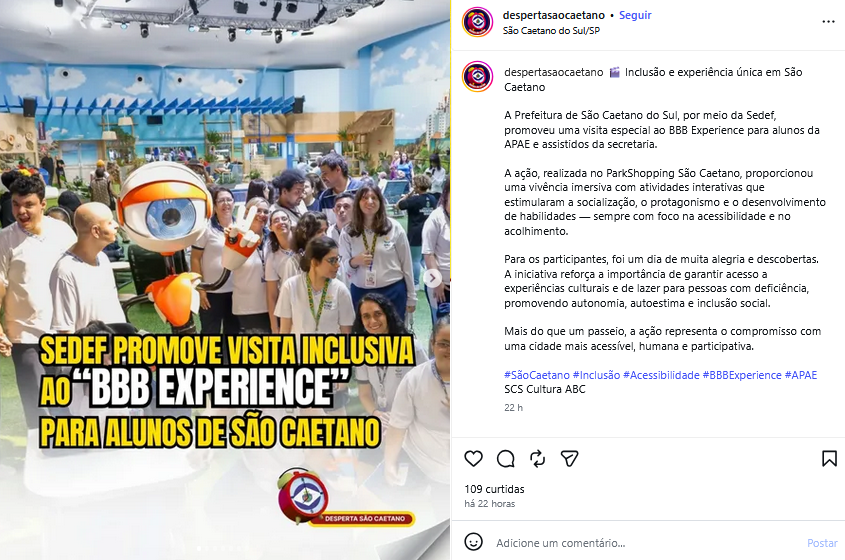The image size is (845, 560).
Task: Open the three-dot more options menu
Action: tap(828, 22)
